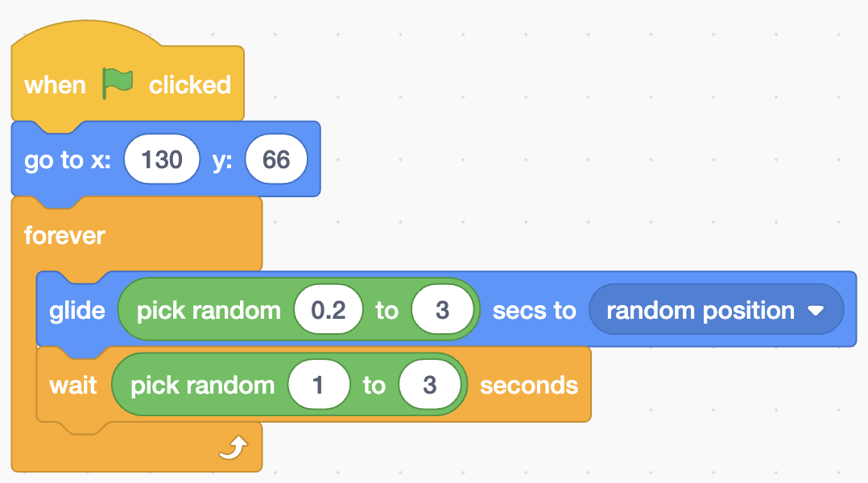This screenshot has height=483, width=868.
Task: Open the random position dropdown
Action: pos(716,309)
